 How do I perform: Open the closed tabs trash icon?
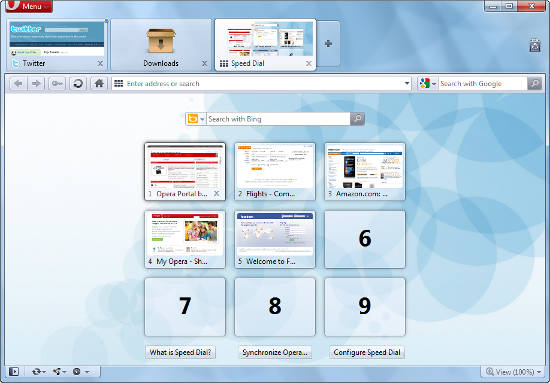(535, 45)
